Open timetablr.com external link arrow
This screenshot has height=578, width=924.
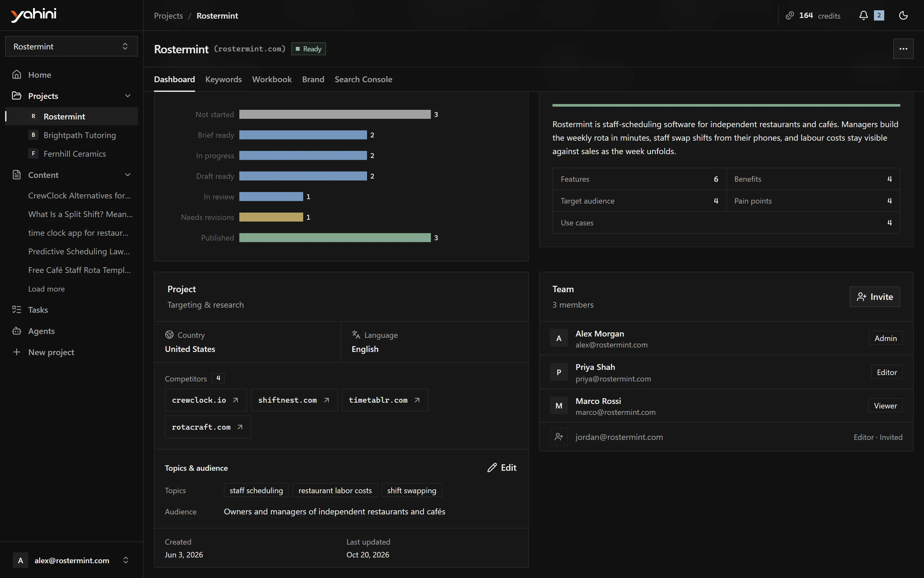coord(417,400)
